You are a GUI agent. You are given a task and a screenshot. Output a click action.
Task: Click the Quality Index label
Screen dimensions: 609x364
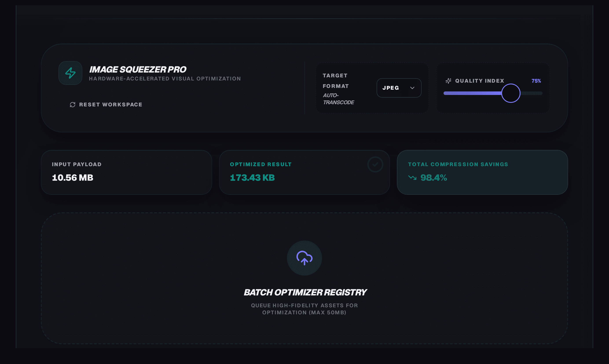pyautogui.click(x=479, y=81)
